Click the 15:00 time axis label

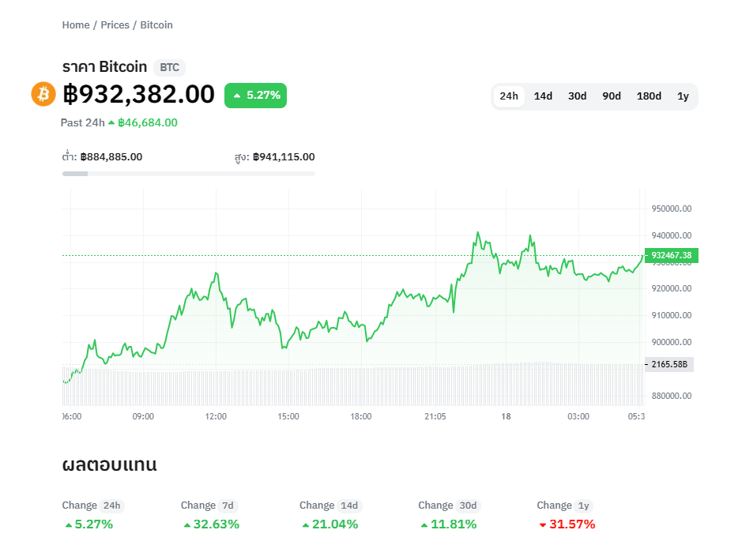(x=288, y=416)
